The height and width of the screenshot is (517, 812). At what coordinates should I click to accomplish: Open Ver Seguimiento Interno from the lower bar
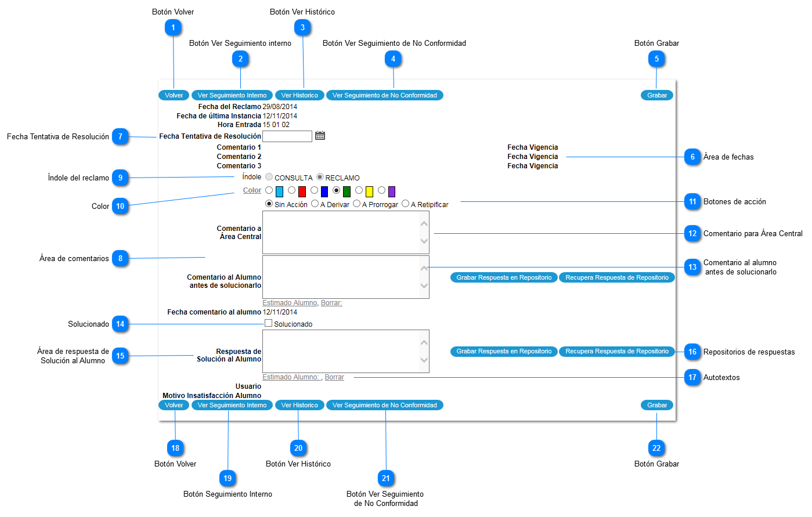232,405
